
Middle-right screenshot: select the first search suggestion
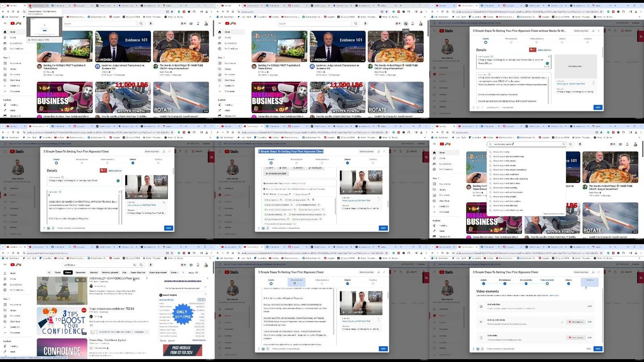pyautogui.click(x=502, y=152)
